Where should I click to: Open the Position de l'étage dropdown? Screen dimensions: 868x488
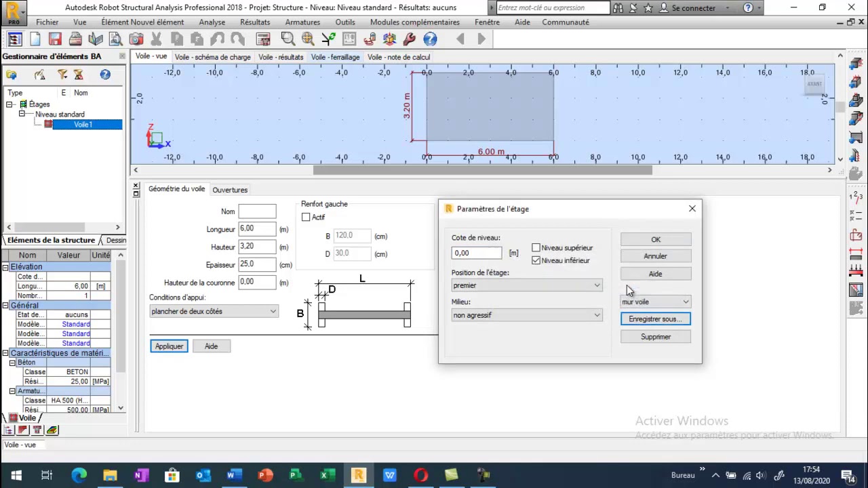[x=526, y=285]
